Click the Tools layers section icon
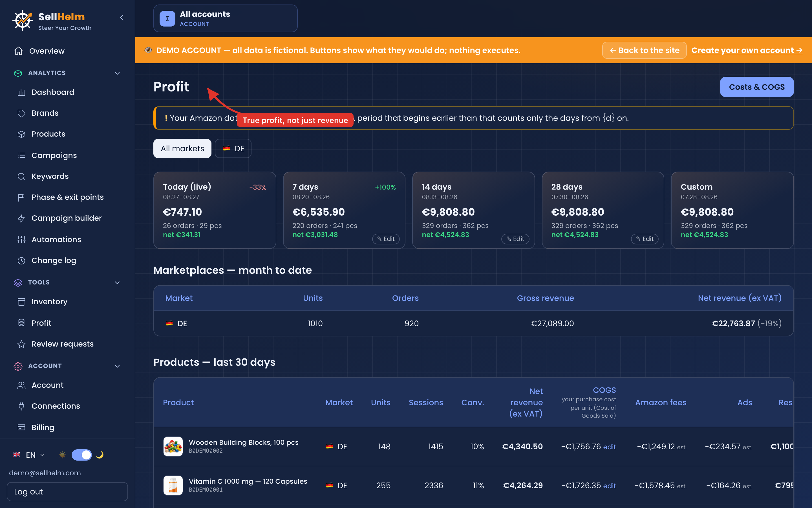Screen dimensions: 812x508 click(18, 283)
